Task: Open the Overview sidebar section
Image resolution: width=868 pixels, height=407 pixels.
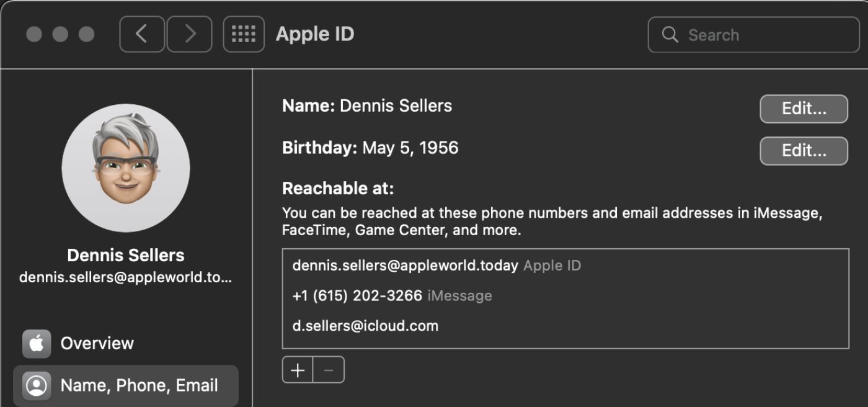Action: 97,343
